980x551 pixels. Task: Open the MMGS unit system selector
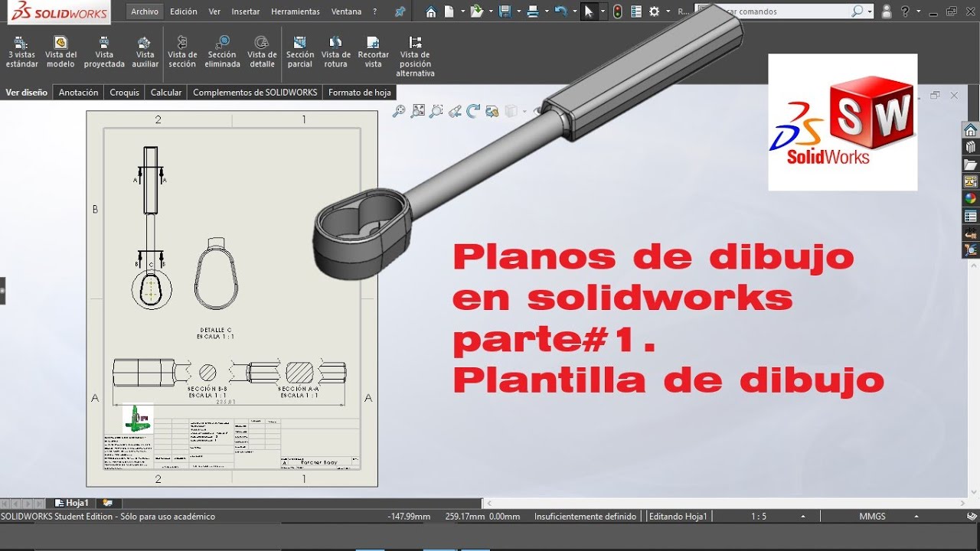coord(872,517)
